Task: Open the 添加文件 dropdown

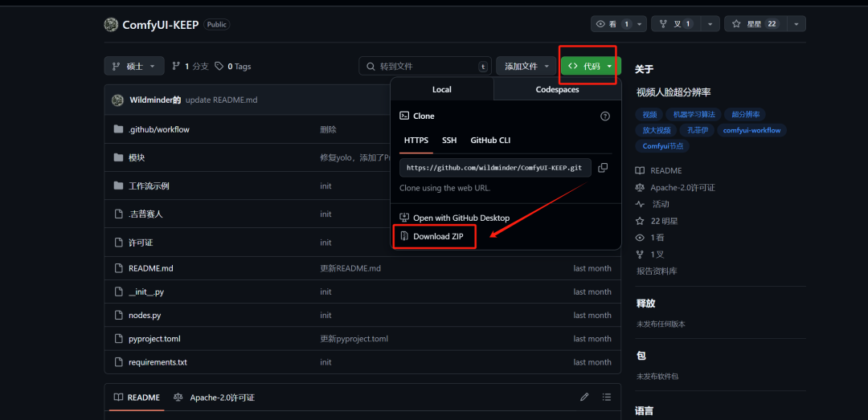Action: point(526,66)
